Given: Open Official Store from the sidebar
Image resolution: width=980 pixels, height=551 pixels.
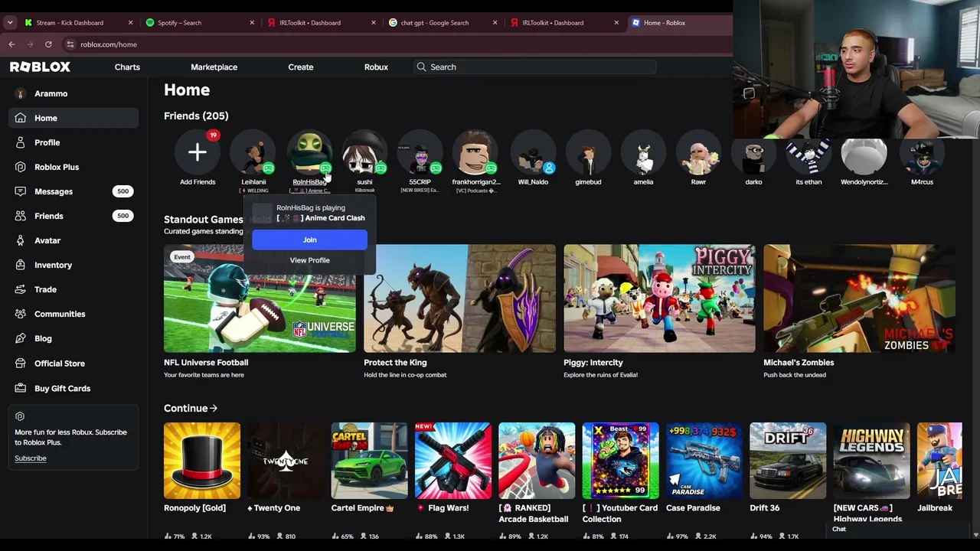Looking at the screenshot, I should 59,364.
